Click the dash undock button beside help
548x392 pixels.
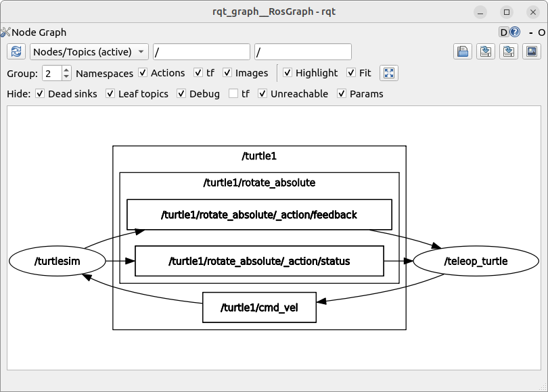(x=530, y=32)
